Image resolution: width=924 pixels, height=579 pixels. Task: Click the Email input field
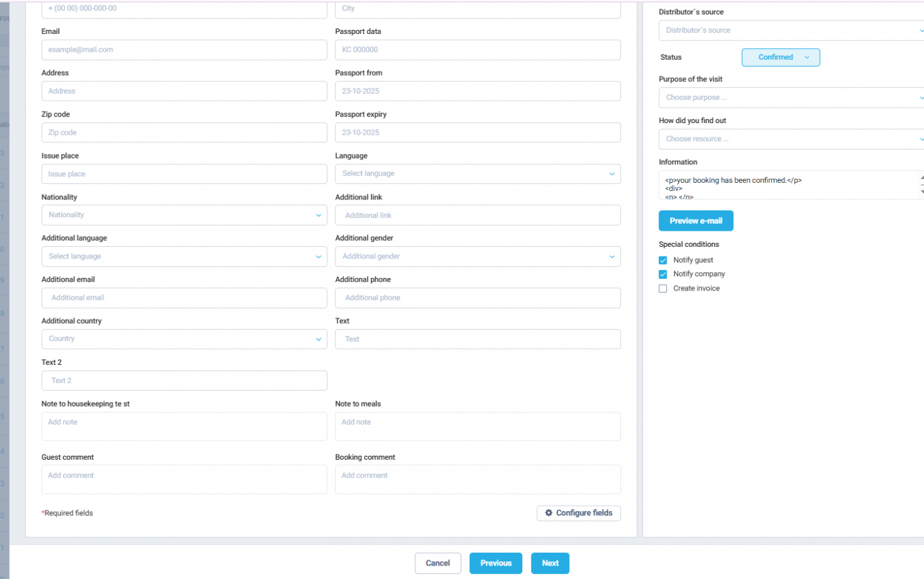tap(184, 49)
